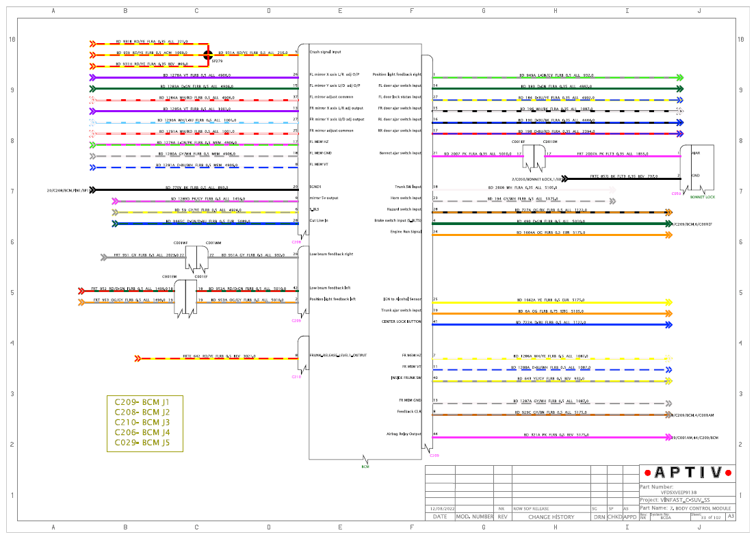Click the 'ROW SOP RELEASE' change history entry
The height and width of the screenshot is (539, 756).
(x=531, y=509)
